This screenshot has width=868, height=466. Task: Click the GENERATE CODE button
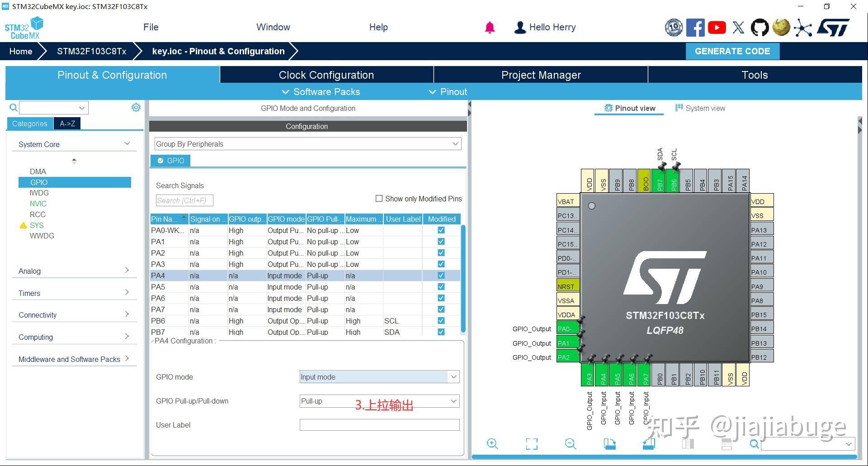pyautogui.click(x=732, y=51)
